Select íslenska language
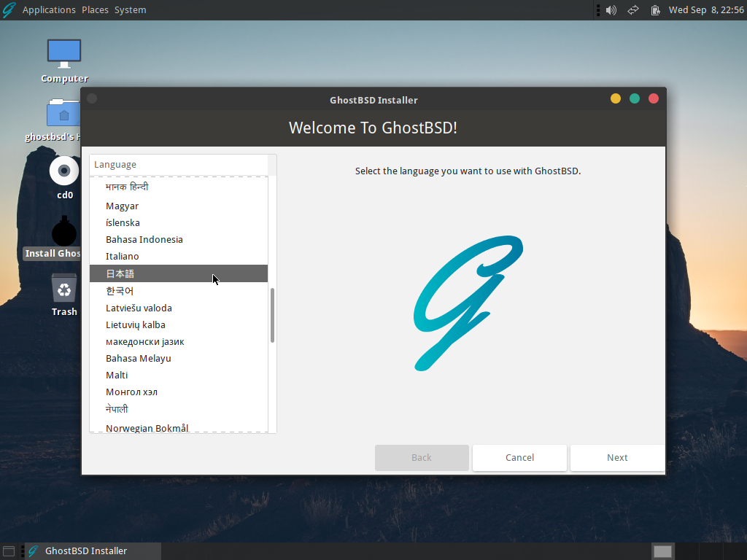The height and width of the screenshot is (560, 747). [x=179, y=223]
